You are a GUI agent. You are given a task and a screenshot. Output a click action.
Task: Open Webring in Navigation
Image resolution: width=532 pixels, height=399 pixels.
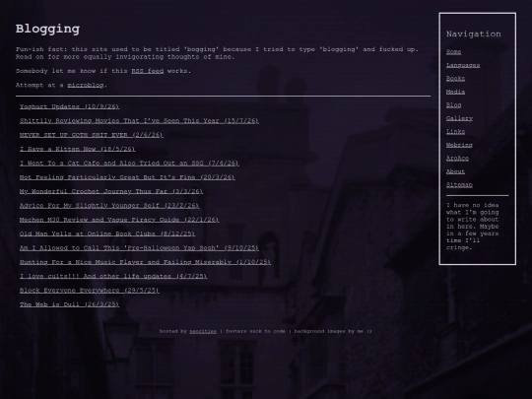pos(459,145)
